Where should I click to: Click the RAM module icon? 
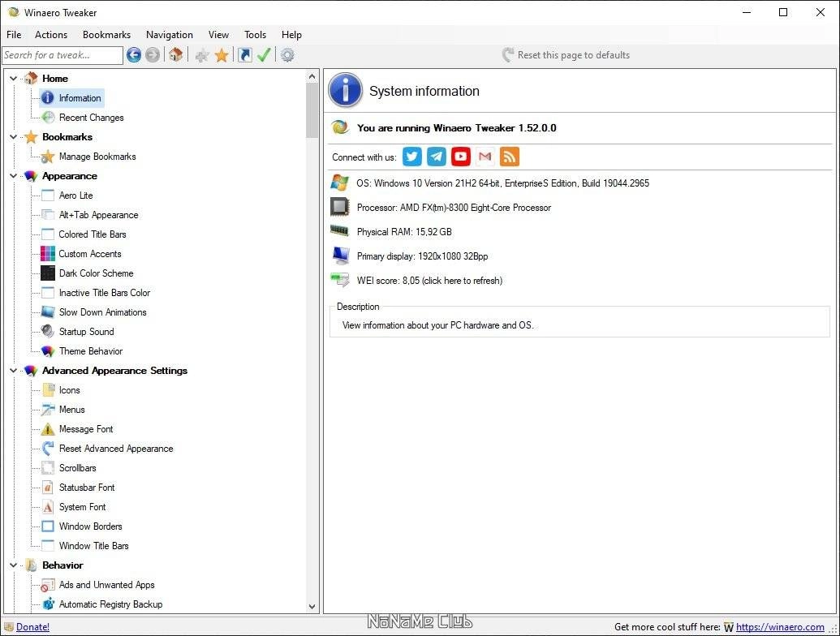[x=339, y=230]
